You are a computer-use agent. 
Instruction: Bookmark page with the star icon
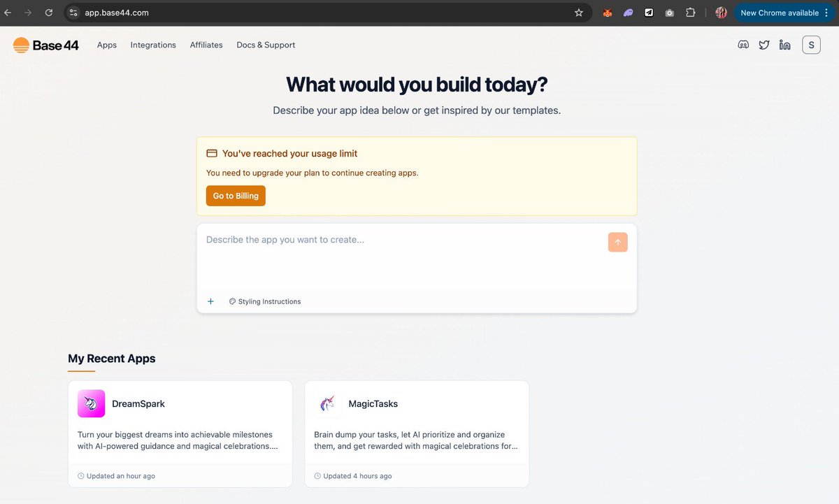tap(579, 13)
